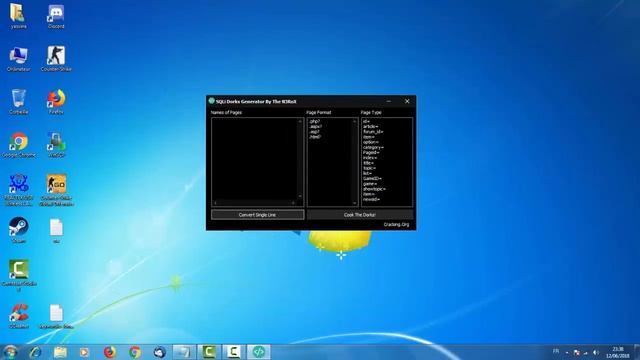Minimize the SQLi Dorks Generator window
The width and height of the screenshot is (640, 360).
[x=389, y=101]
